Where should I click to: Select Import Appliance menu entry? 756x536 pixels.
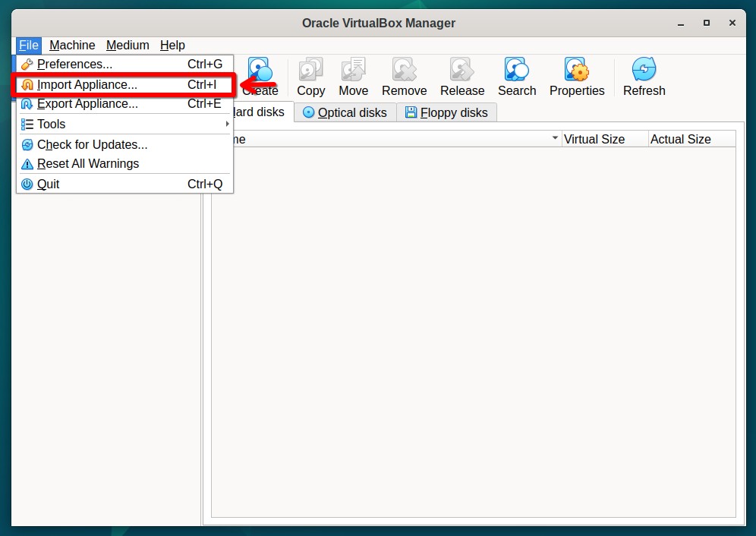(124, 84)
